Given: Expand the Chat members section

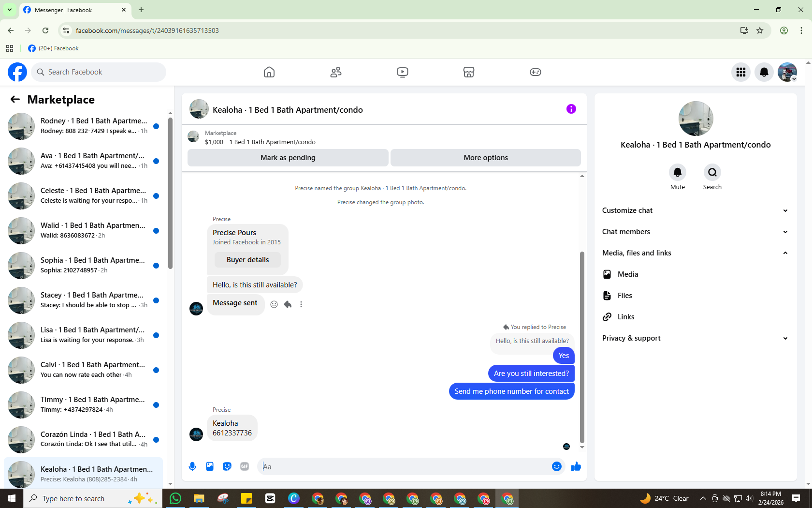Looking at the screenshot, I should tap(696, 232).
